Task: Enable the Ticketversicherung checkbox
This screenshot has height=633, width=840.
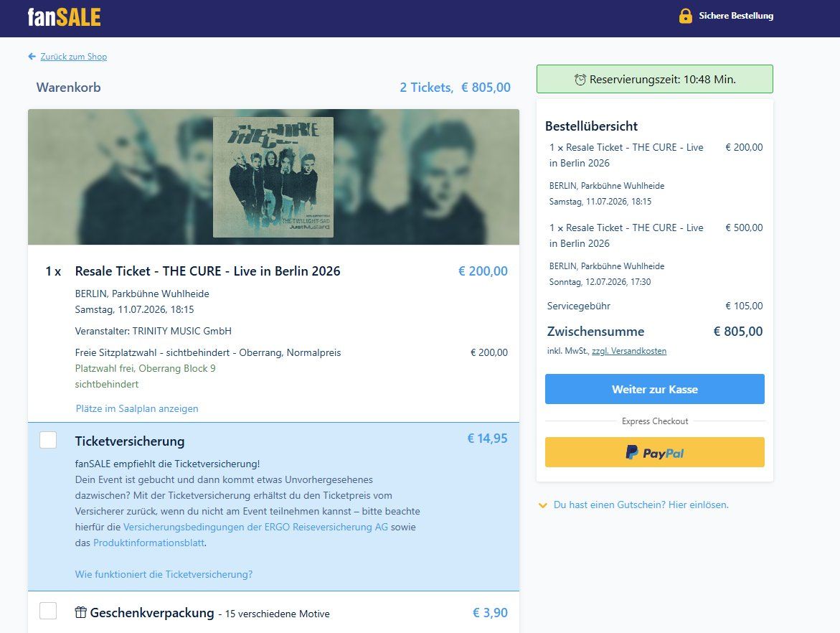Action: coord(48,440)
